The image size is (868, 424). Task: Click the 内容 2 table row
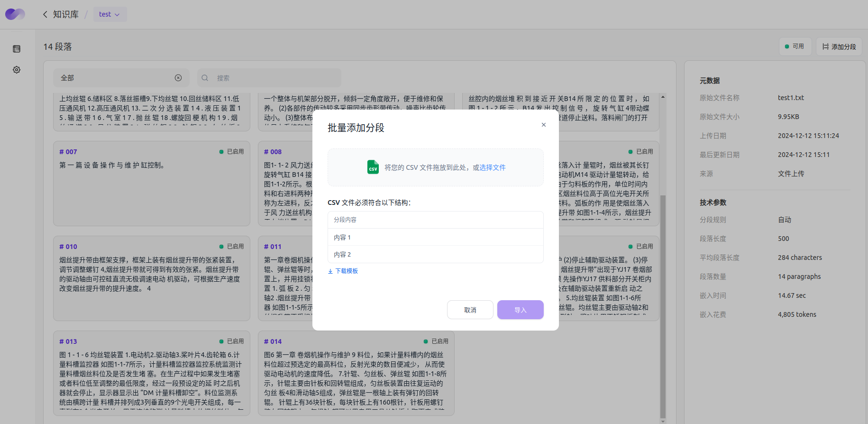coord(435,254)
